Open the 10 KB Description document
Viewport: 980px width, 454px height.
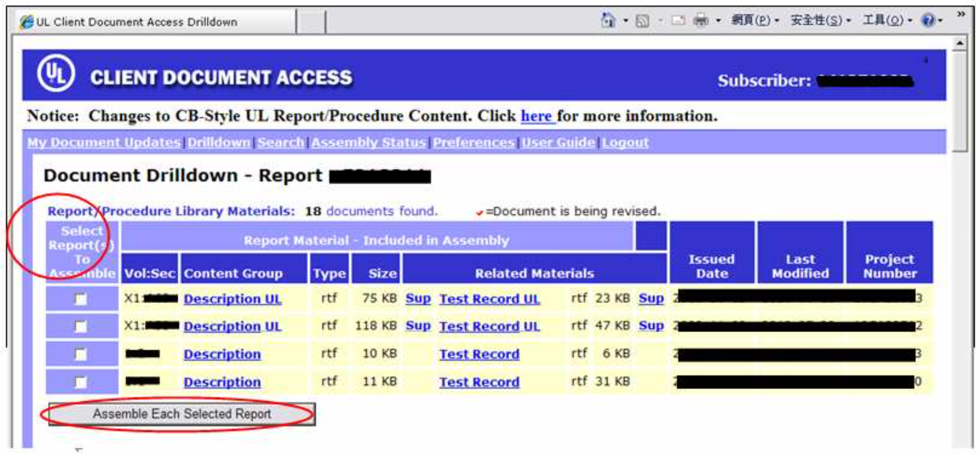click(222, 354)
